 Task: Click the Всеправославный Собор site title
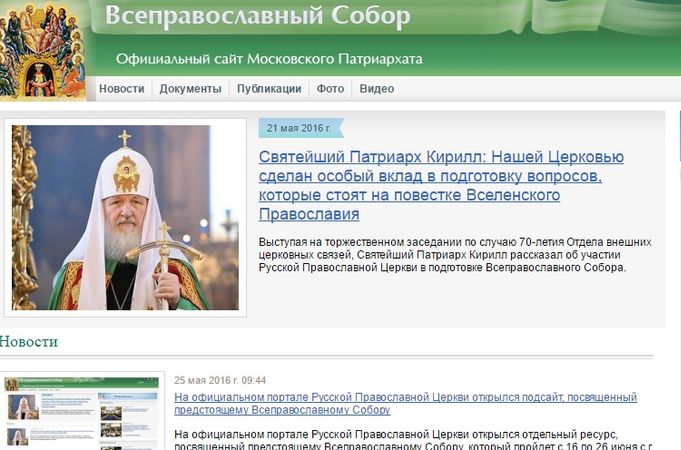coord(258,16)
